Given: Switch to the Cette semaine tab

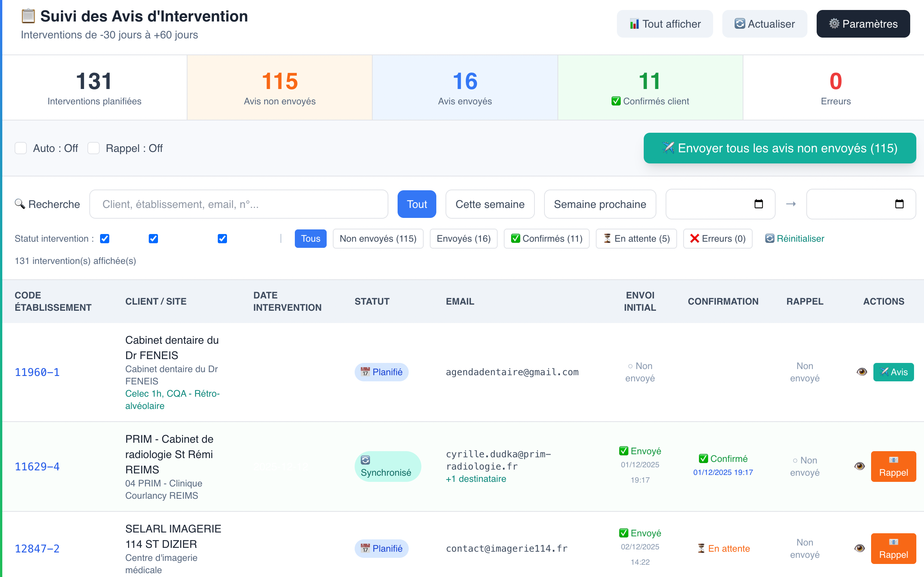Looking at the screenshot, I should [x=490, y=204].
